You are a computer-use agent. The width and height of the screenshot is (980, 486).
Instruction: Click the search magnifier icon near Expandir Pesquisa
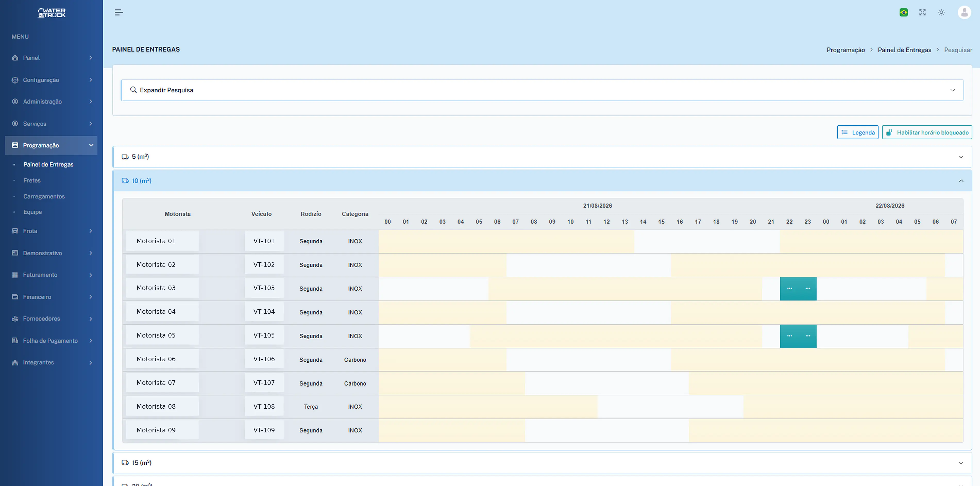pos(133,90)
